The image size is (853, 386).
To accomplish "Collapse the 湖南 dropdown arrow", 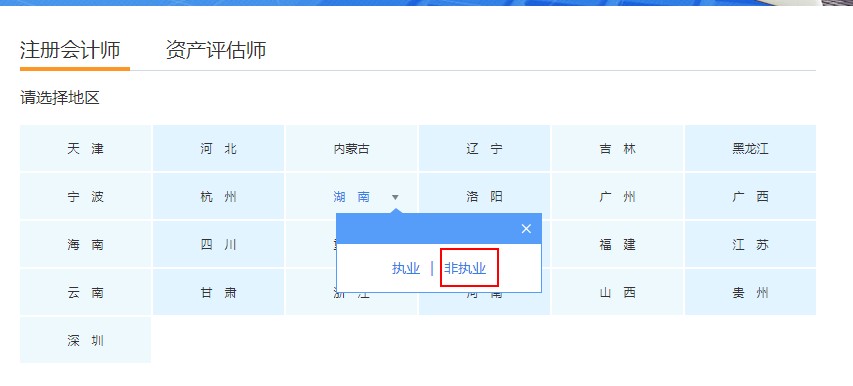I will point(395,197).
